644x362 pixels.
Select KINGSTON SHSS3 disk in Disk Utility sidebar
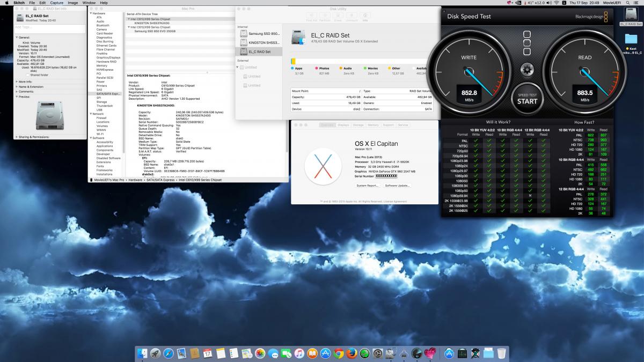(x=259, y=42)
